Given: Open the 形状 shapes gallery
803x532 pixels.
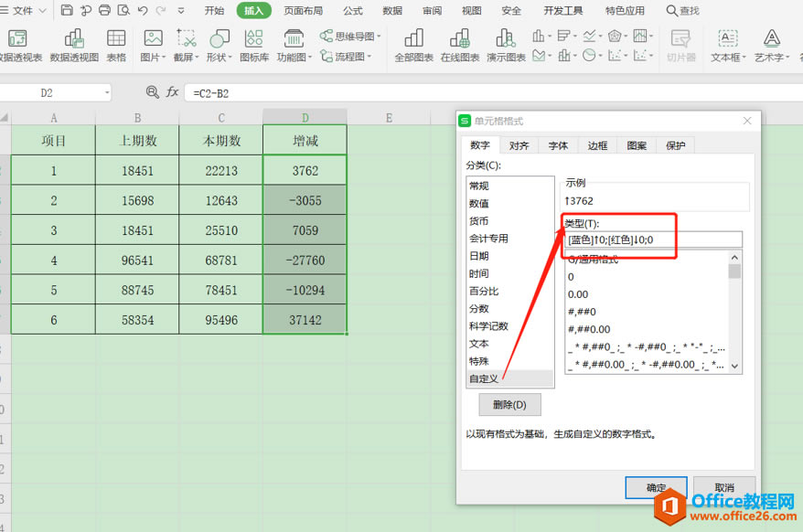Looking at the screenshot, I should point(219,46).
